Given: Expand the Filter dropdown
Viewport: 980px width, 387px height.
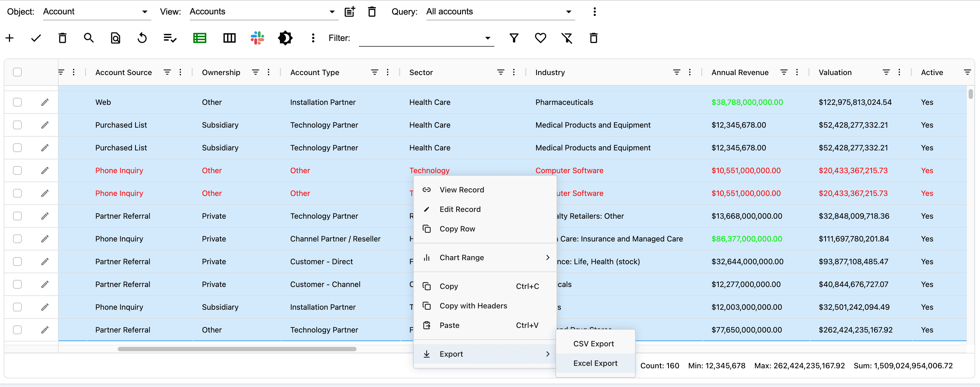Looking at the screenshot, I should [x=426, y=38].
